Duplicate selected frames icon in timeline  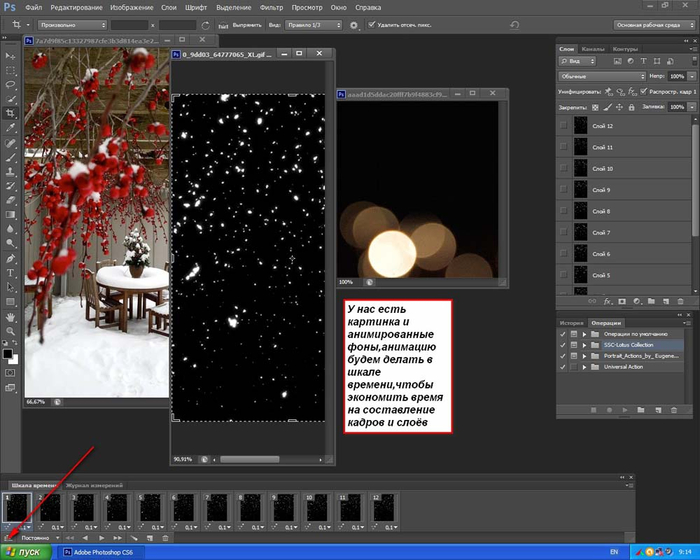pyautogui.click(x=150, y=538)
